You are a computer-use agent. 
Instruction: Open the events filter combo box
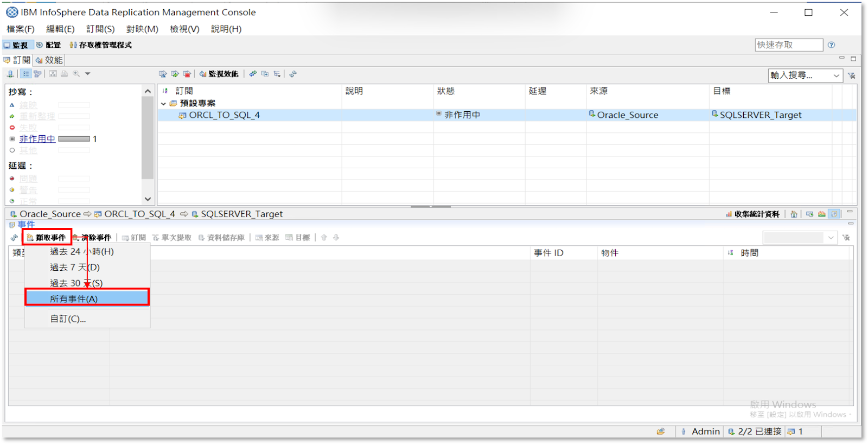tap(800, 238)
